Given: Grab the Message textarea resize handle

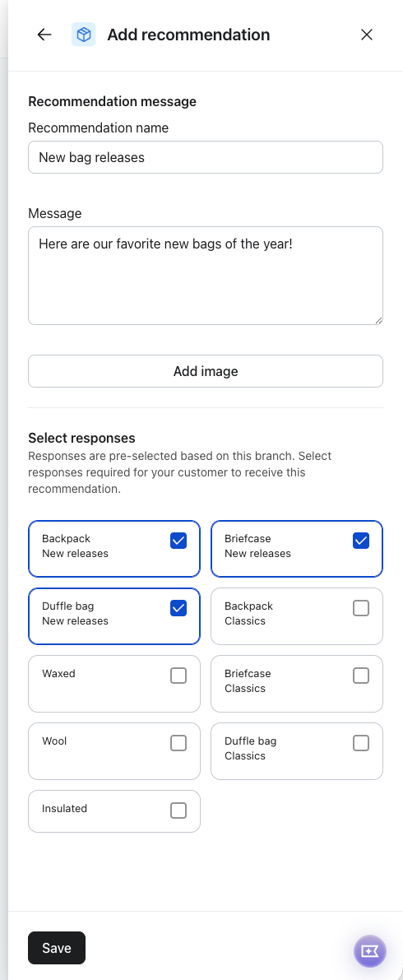Looking at the screenshot, I should 378,320.
